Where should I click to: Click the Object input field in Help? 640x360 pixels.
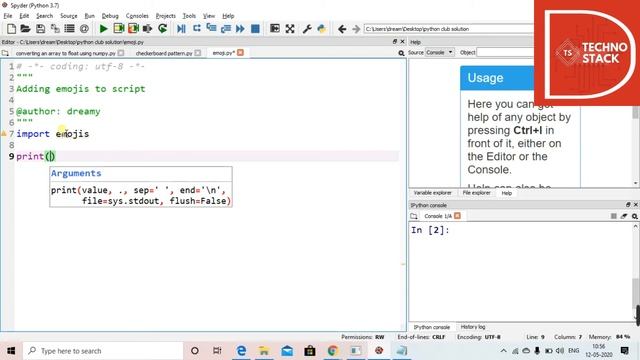(505, 53)
